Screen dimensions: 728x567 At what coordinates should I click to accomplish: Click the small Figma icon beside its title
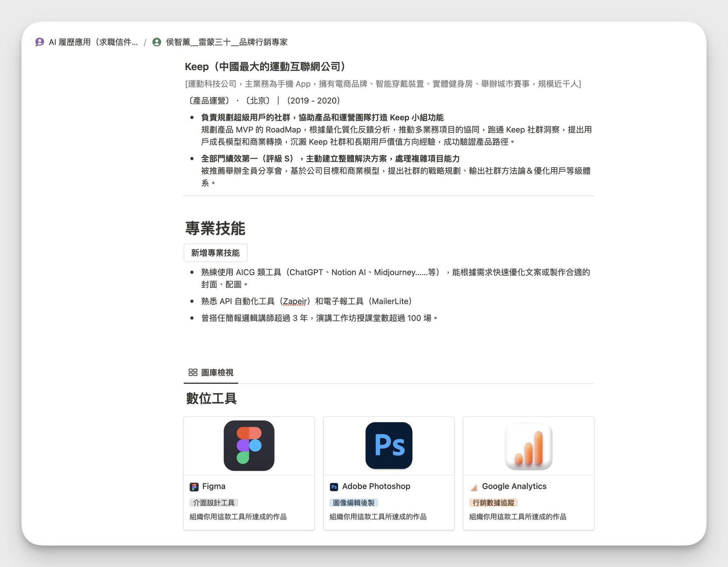[194, 487]
